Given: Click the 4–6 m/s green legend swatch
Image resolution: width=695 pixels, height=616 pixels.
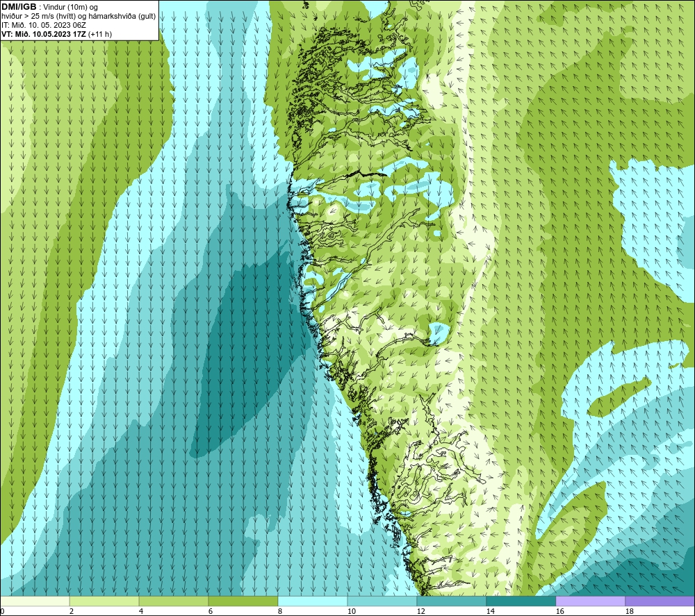Looking at the screenshot, I should (x=174, y=601).
